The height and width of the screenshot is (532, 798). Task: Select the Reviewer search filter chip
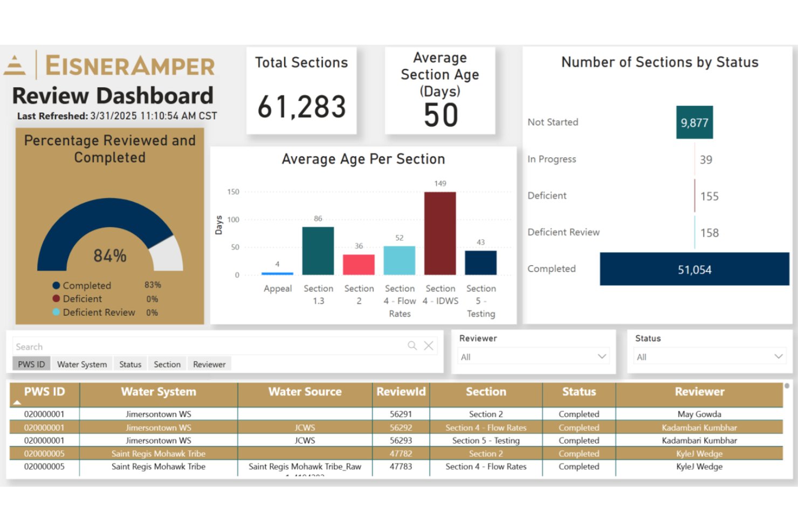pos(209,364)
